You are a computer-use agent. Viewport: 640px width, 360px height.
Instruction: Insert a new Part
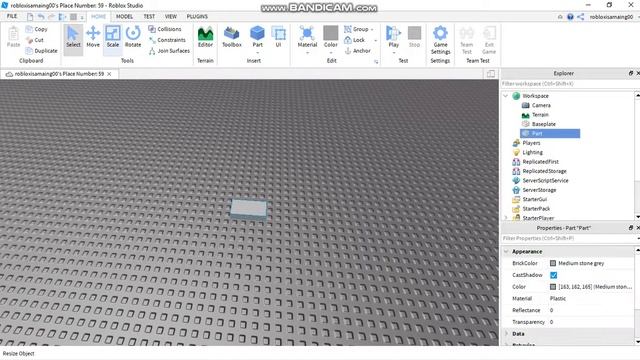[x=257, y=36]
